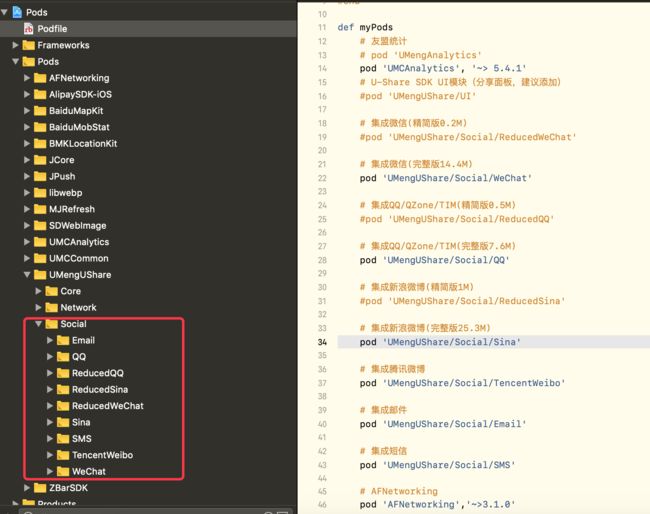The image size is (650, 514).
Task: Click the TencentWeibo folder icon
Action: pos(63,455)
